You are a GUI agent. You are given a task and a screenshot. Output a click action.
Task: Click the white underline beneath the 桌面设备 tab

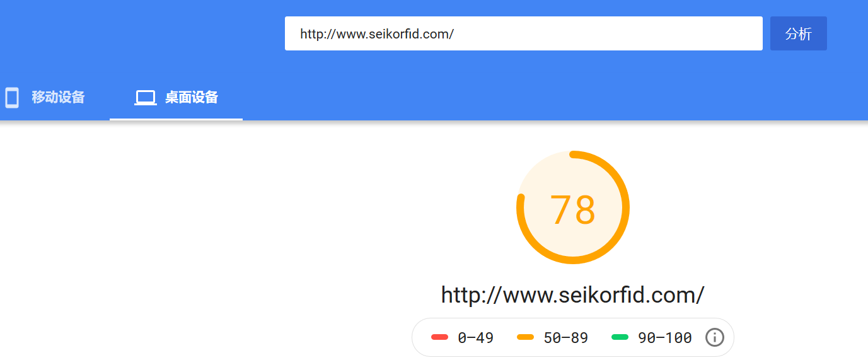coord(176,119)
